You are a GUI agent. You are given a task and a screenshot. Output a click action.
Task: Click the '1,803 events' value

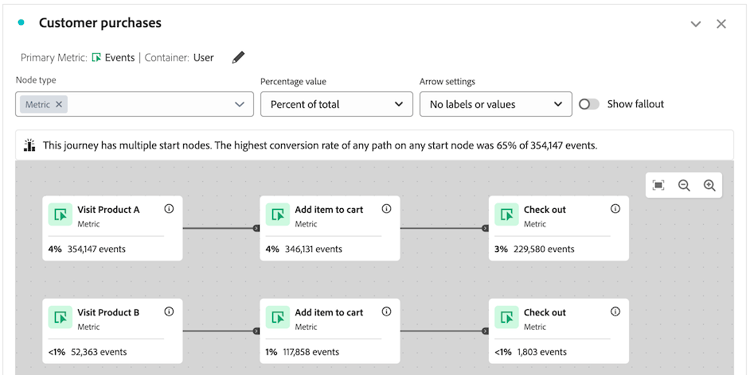[x=542, y=352]
